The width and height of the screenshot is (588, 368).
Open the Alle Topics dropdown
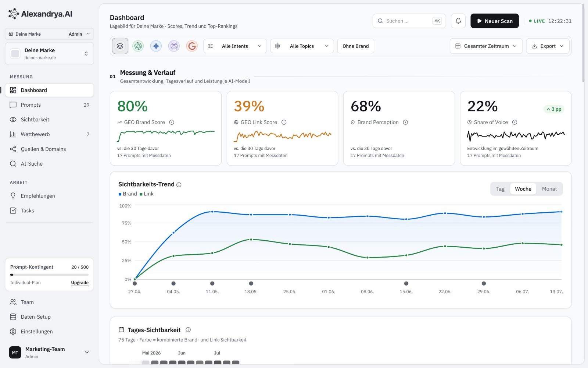[x=302, y=46]
